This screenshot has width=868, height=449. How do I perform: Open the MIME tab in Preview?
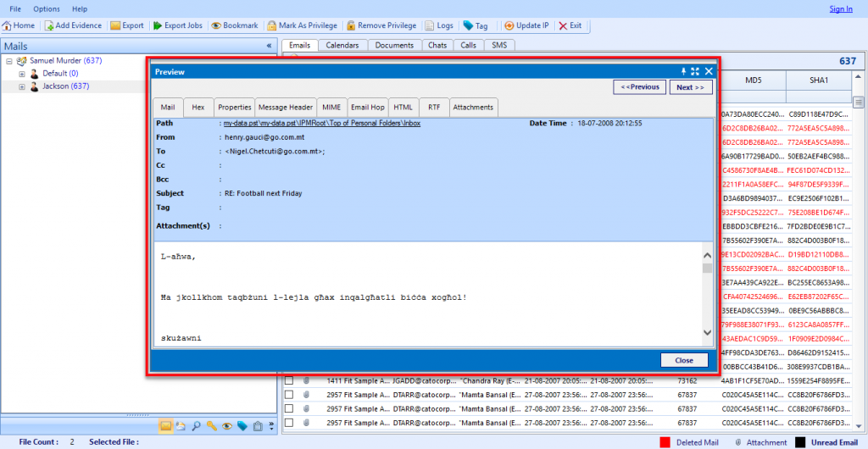pyautogui.click(x=332, y=108)
